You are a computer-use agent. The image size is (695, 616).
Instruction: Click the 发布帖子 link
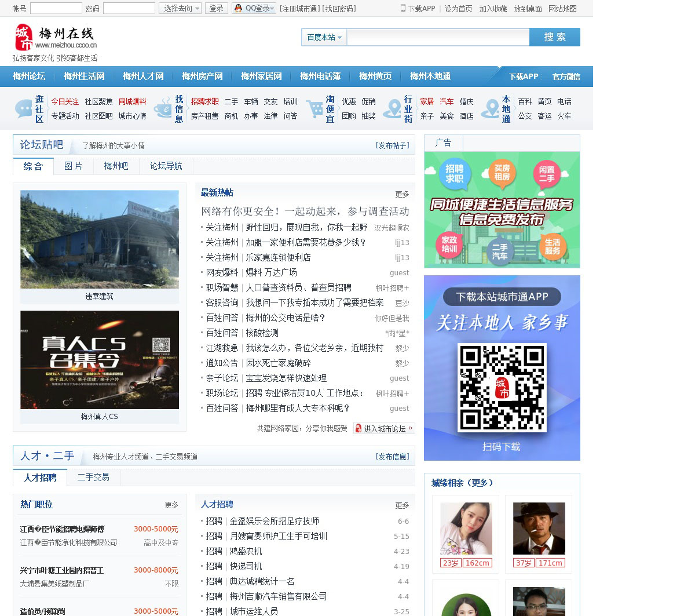click(x=392, y=145)
